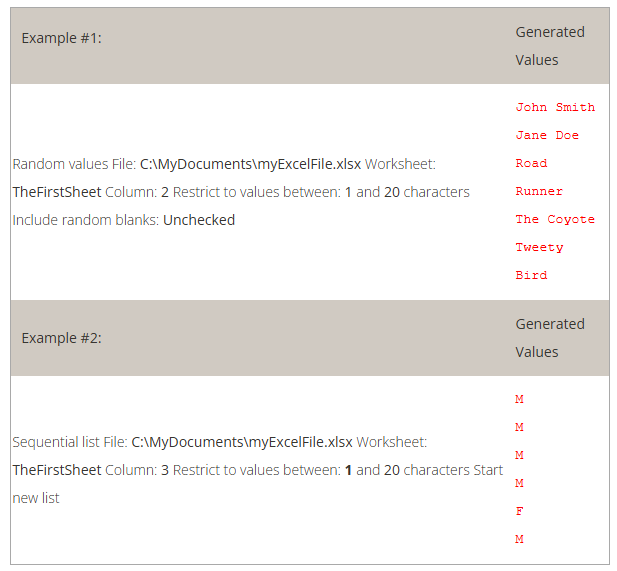
Task: Click the "Tweety" generated value
Action: pyautogui.click(x=539, y=247)
